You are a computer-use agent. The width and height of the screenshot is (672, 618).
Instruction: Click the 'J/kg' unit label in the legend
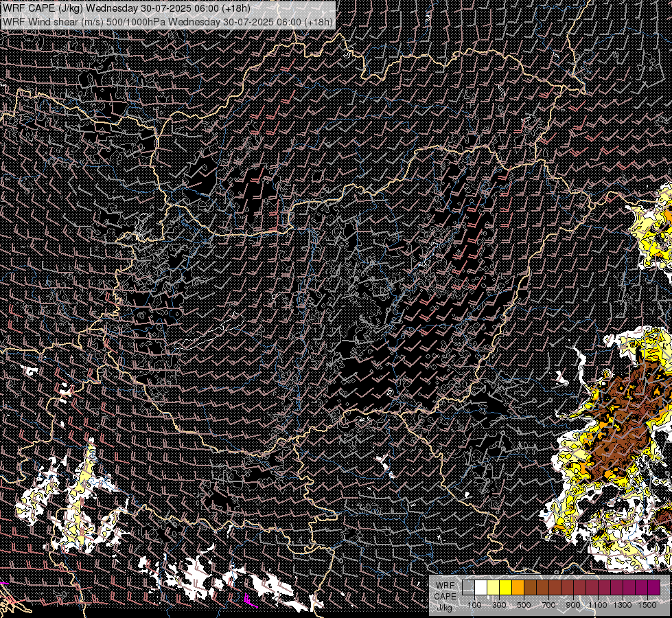point(445,608)
